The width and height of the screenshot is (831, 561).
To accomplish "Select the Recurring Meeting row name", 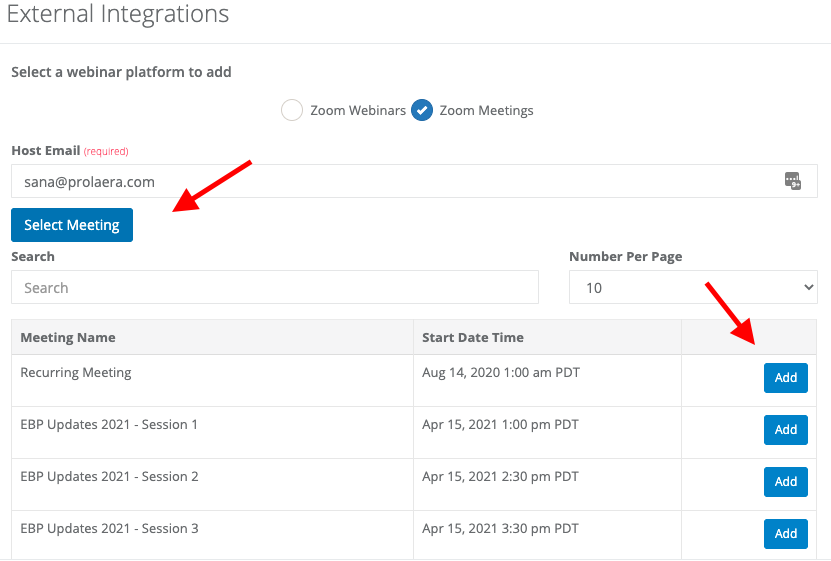I will (x=76, y=373).
